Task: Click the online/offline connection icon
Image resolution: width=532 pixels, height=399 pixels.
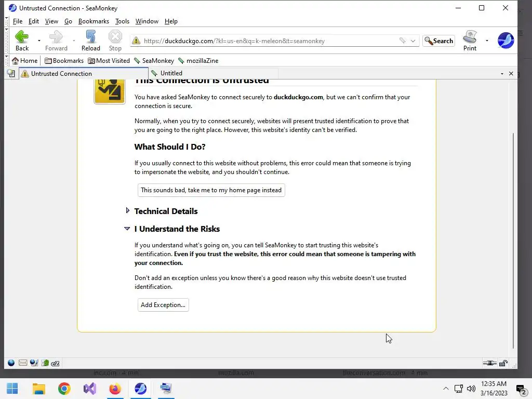Action: (489, 363)
